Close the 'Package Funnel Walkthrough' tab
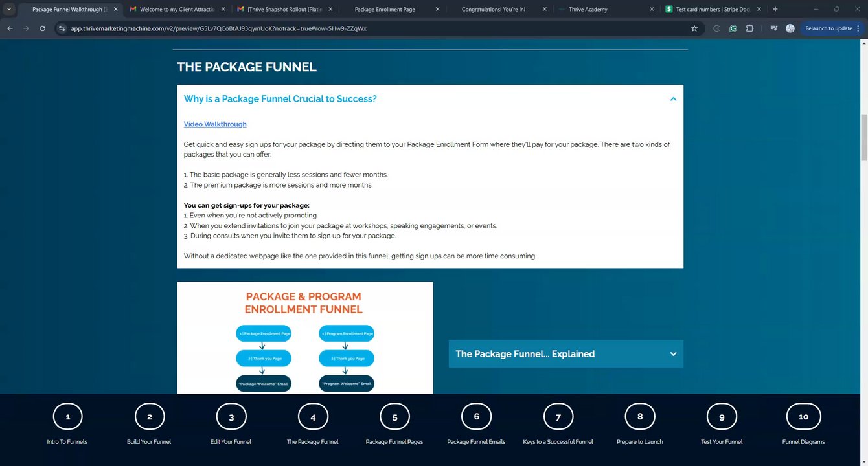868x466 pixels. 115,9
